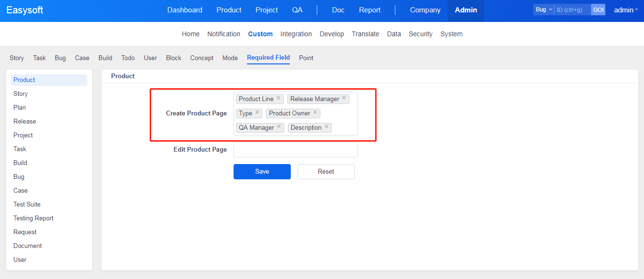Switch to the Point tab

306,58
